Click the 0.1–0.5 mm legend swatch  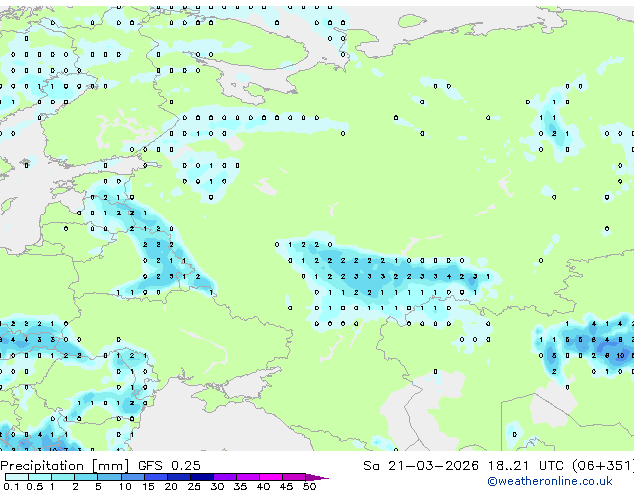pos(17,477)
